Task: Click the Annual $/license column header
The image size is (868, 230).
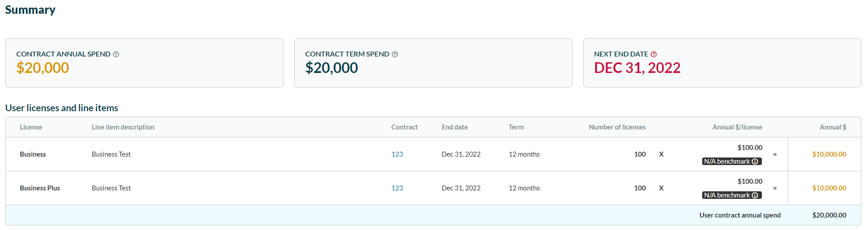Action: [737, 127]
